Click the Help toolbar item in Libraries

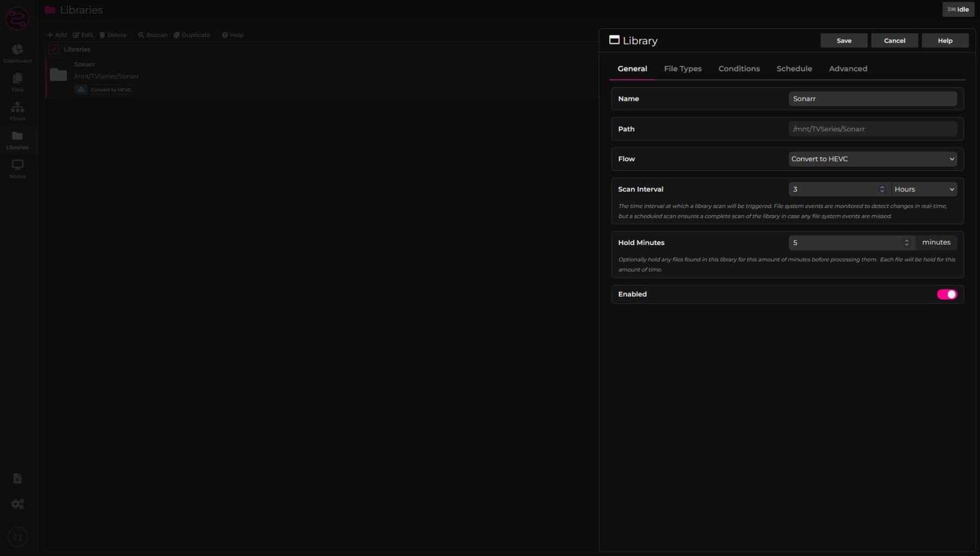point(232,35)
